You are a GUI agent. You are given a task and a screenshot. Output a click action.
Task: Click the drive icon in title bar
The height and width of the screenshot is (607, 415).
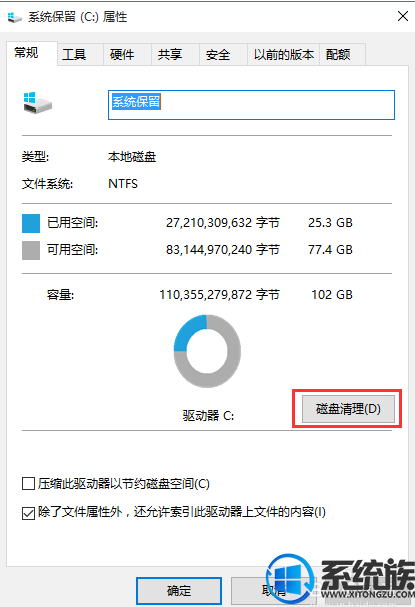15,17
